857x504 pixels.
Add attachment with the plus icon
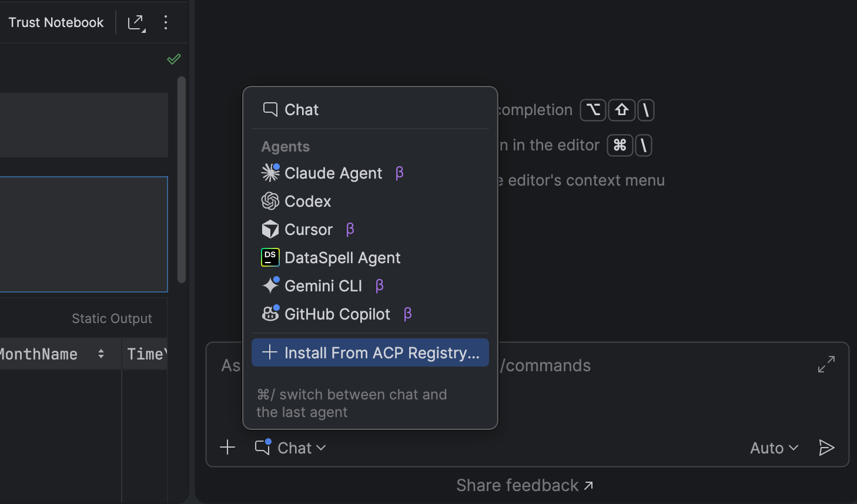click(x=227, y=448)
